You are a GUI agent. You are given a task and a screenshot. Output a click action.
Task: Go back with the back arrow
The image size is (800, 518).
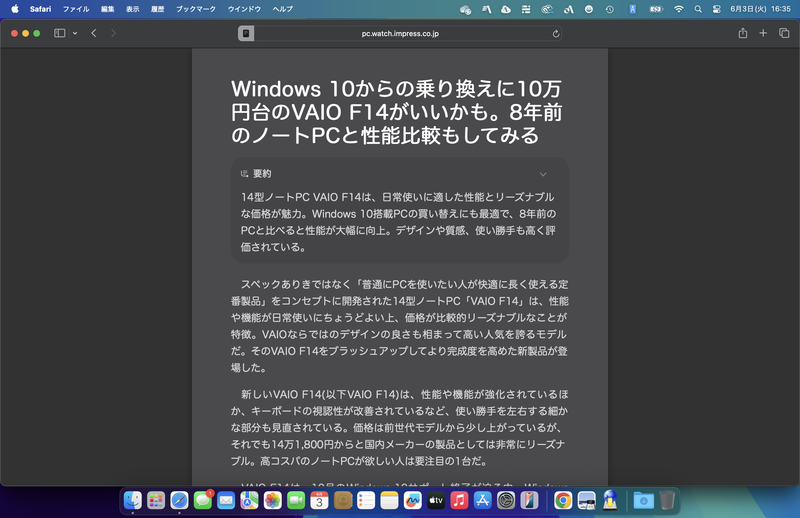(x=94, y=33)
